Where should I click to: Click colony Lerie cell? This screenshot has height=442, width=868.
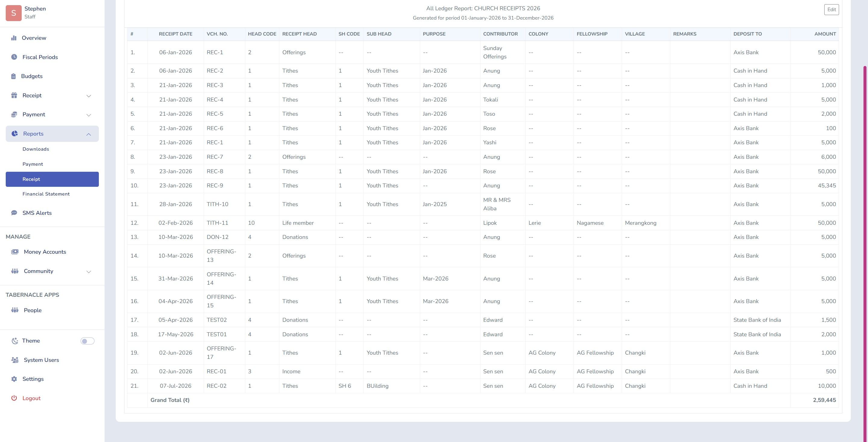coord(534,223)
